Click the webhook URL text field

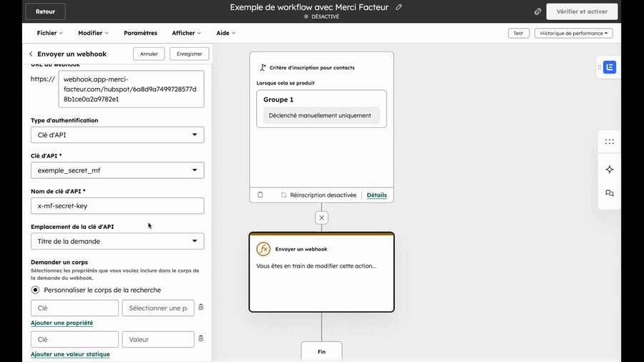(x=132, y=89)
